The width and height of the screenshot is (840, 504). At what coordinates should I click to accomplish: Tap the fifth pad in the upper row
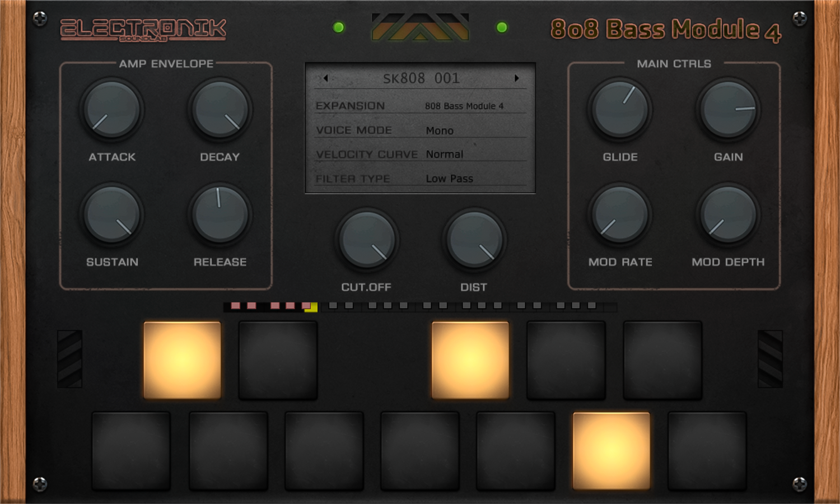coord(662,360)
